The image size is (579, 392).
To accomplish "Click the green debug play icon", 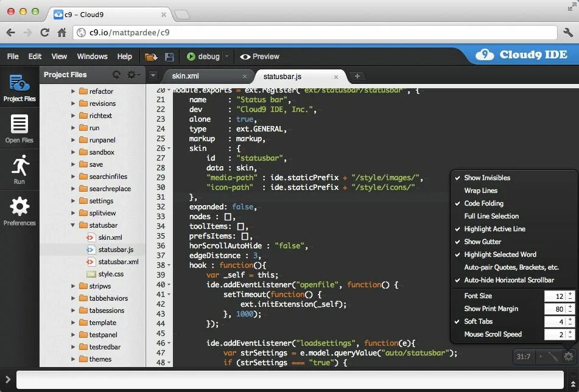I will point(191,57).
